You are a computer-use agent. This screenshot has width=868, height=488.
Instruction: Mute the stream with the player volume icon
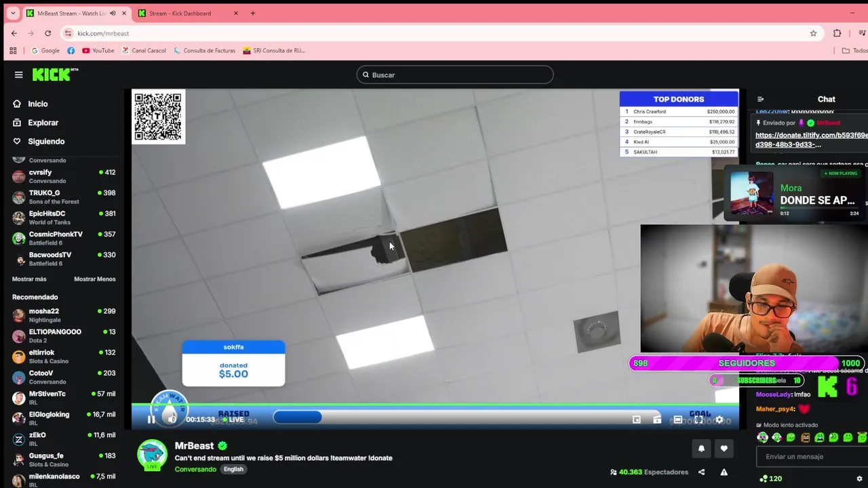click(172, 420)
